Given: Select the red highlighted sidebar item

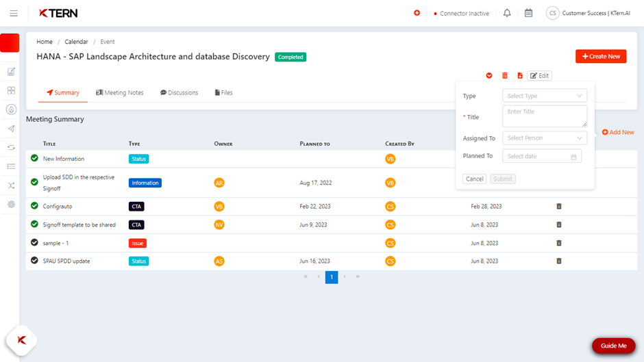Looking at the screenshot, I should 10,42.
